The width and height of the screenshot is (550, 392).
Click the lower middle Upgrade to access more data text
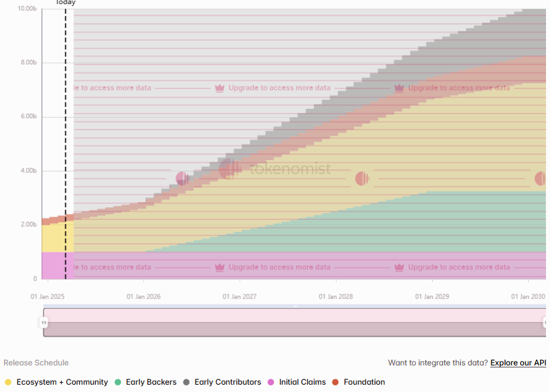point(279,267)
